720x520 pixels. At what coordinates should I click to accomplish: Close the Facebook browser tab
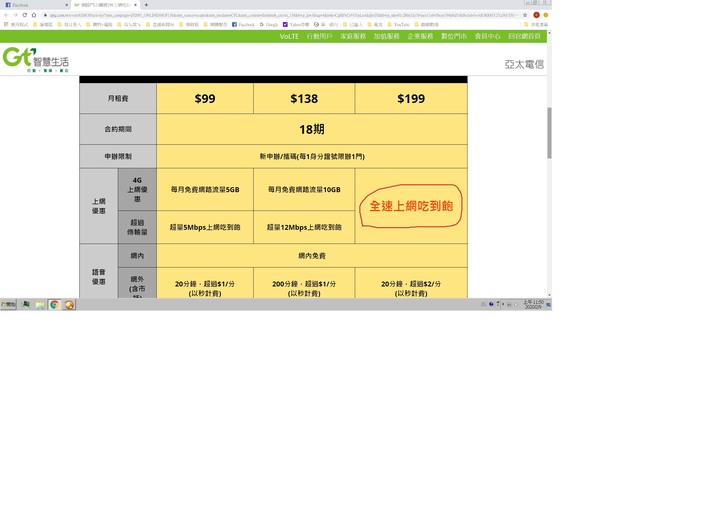[67, 5]
